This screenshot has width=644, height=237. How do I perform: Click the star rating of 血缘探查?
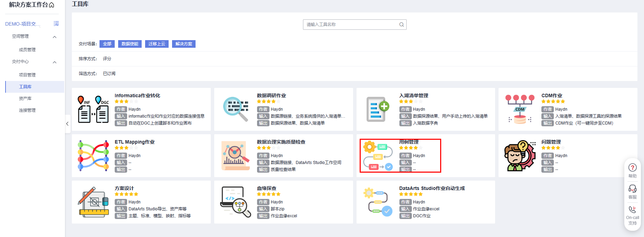tap(269, 194)
